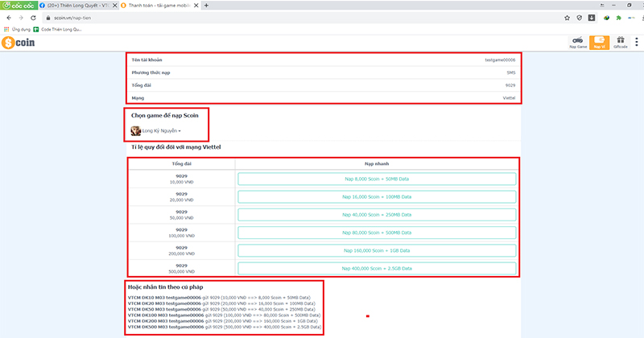Click the Nạp nhanh column header
Image resolution: width=644 pixels, height=338 pixels.
[x=377, y=164]
